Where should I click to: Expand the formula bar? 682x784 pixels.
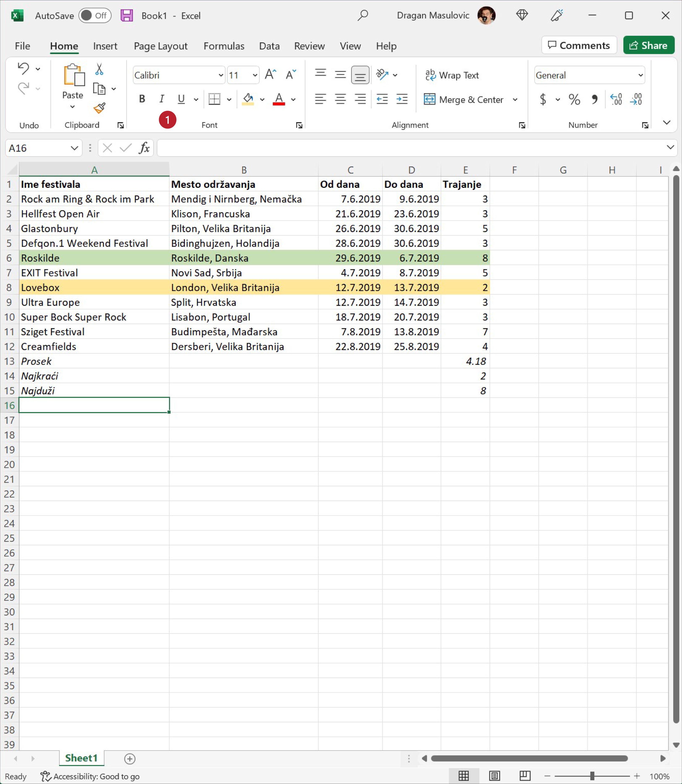670,147
